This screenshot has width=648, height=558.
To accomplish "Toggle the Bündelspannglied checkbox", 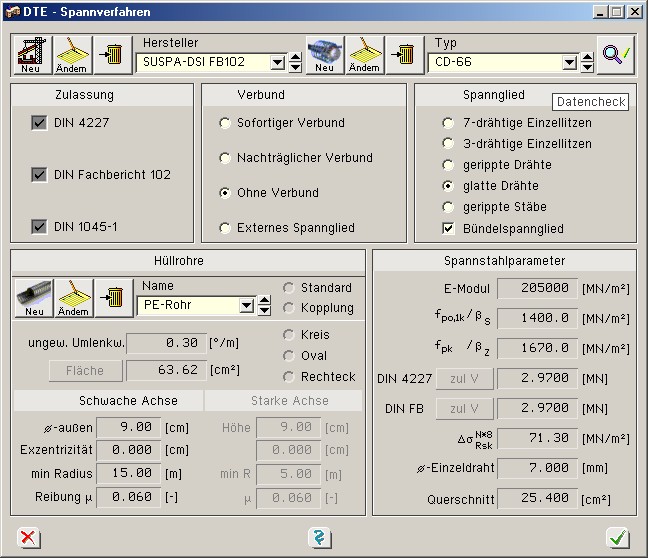I will (x=448, y=229).
